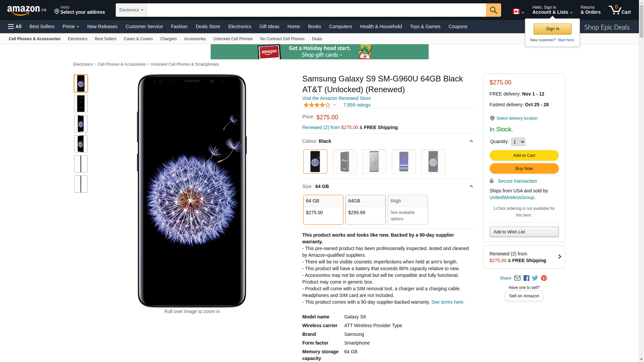Share product via email icon

517,278
